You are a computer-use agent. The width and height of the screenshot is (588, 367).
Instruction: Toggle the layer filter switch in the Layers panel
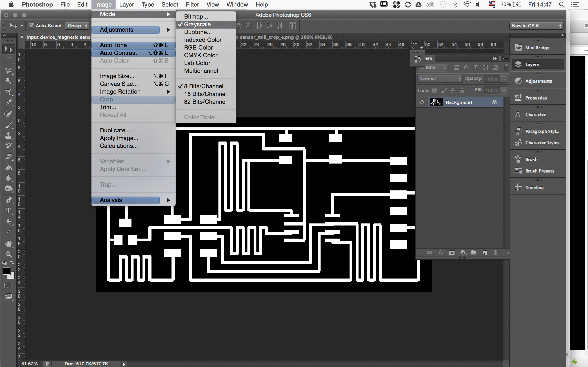pyautogui.click(x=506, y=67)
